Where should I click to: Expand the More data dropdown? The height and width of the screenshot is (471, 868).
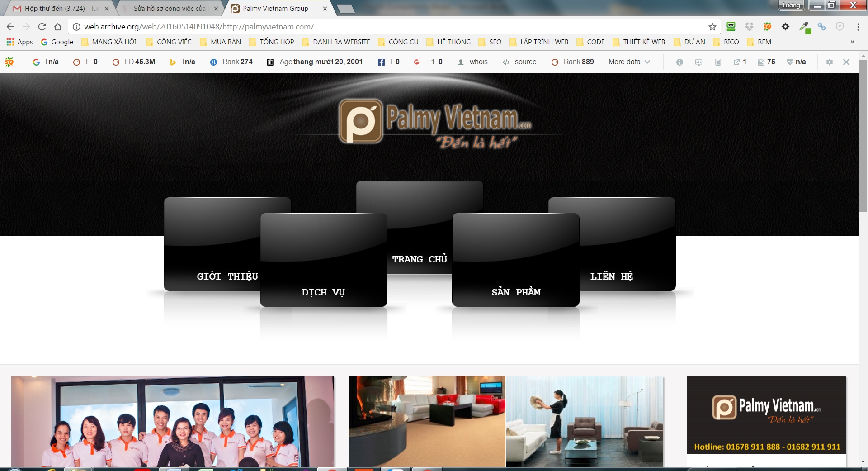coord(629,62)
